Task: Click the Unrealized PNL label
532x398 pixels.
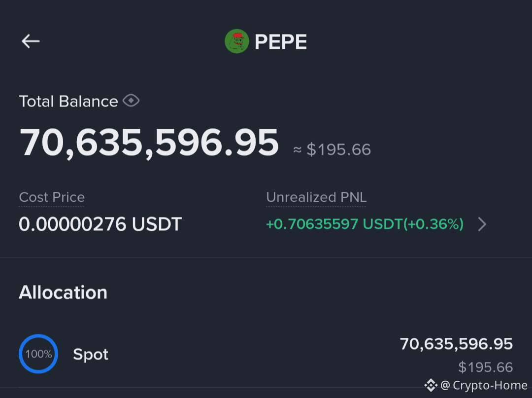Action: coord(316,197)
